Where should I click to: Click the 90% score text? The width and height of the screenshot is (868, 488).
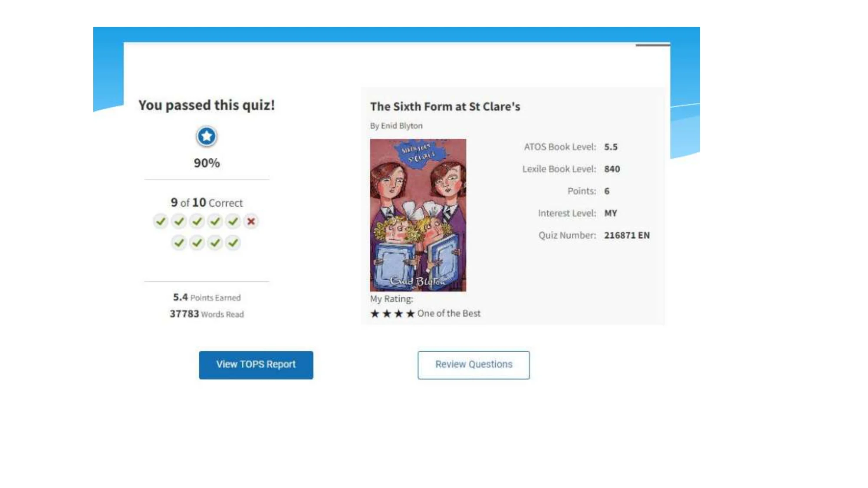pyautogui.click(x=207, y=163)
